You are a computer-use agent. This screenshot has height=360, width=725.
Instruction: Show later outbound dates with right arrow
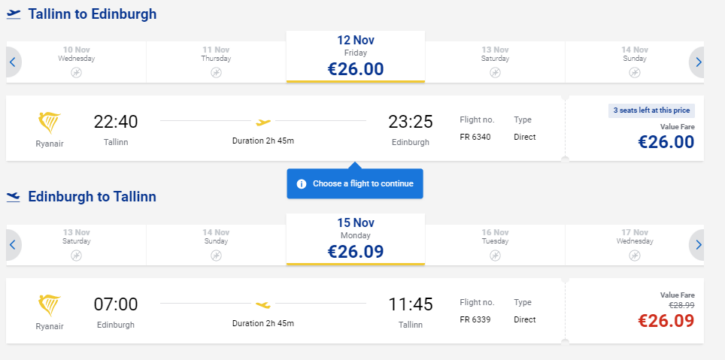pyautogui.click(x=697, y=62)
